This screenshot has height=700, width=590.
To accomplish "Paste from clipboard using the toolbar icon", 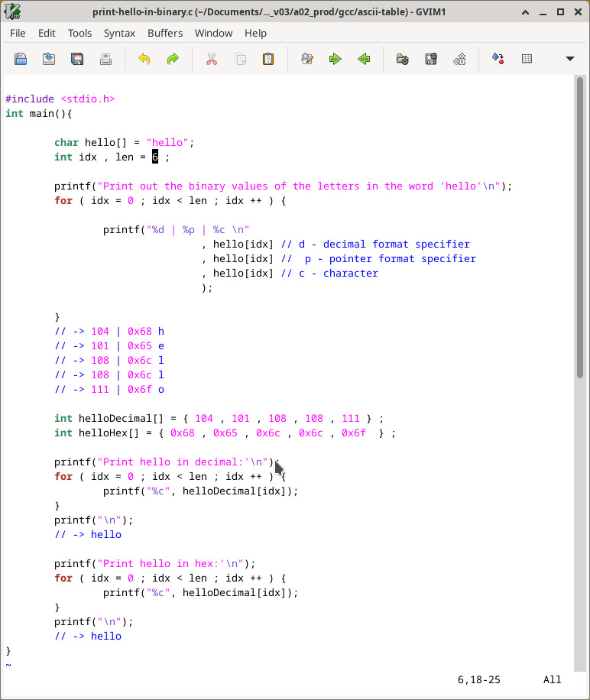I will [268, 59].
